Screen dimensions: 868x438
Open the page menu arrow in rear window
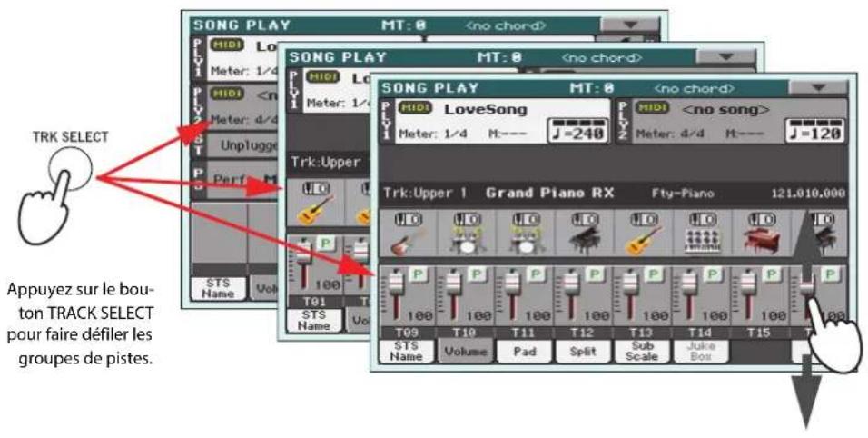(630, 25)
